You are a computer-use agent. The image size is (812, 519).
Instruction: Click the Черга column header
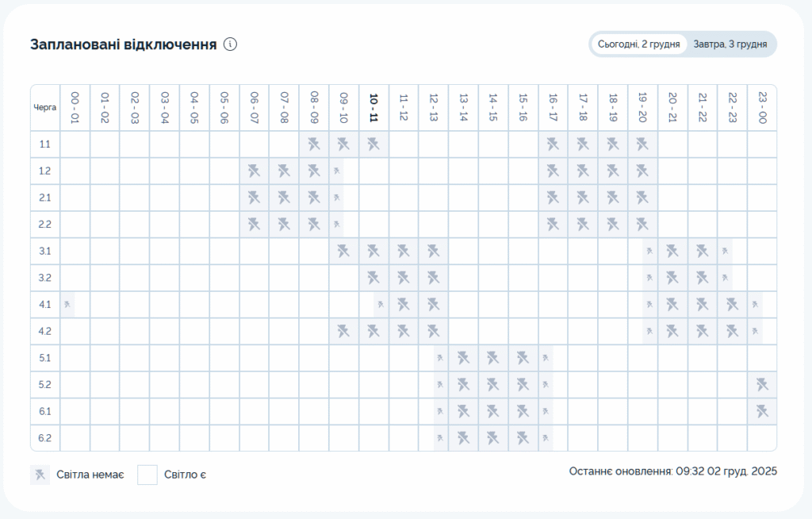[x=45, y=107]
